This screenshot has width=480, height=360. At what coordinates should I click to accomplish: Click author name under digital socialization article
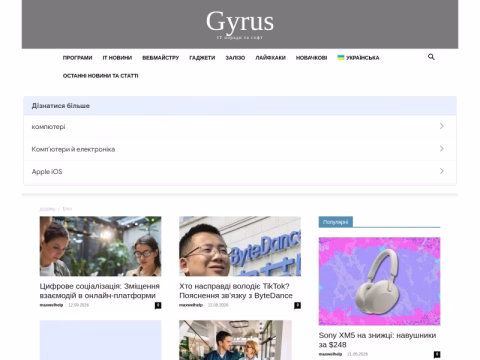pyautogui.click(x=51, y=305)
